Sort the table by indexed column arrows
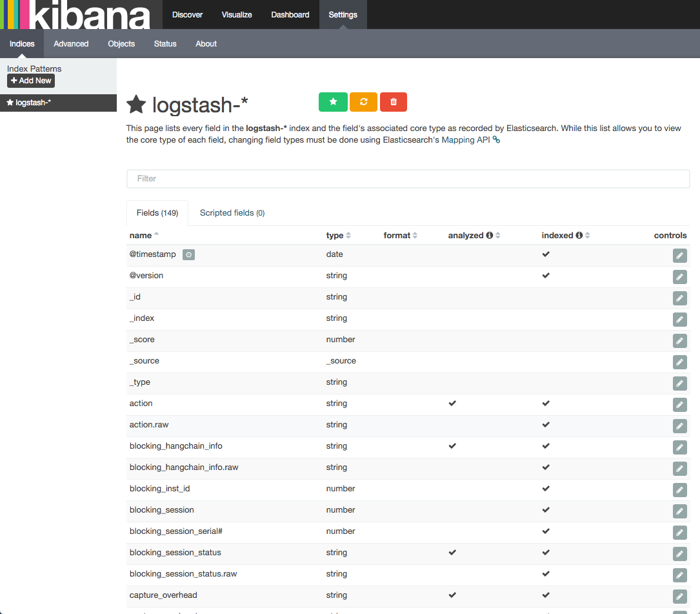This screenshot has width=700, height=614. [588, 236]
